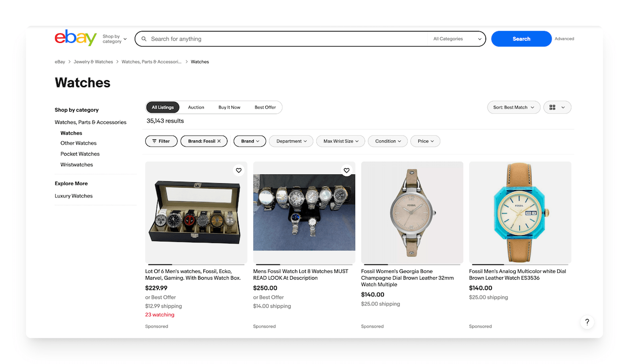629x364 pixels.
Task: Heart the Mens Fossil Watch Lot 8 listing
Action: [346, 170]
